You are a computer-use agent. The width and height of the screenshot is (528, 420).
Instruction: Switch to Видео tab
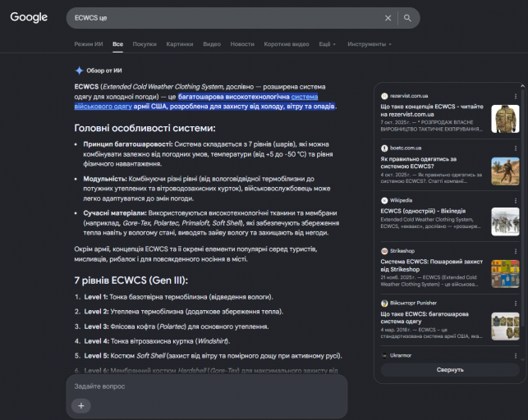(x=212, y=44)
